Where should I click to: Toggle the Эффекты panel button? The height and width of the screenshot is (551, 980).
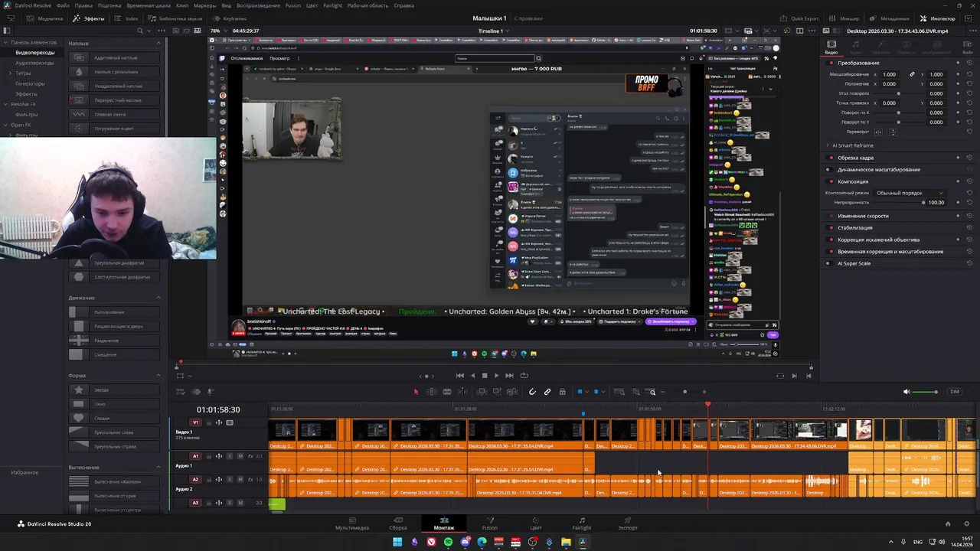(89, 18)
